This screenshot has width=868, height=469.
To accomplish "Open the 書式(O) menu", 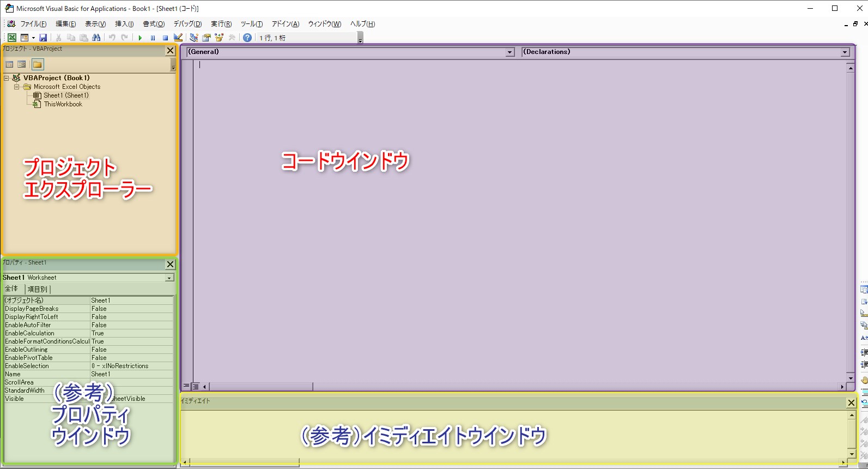I will pos(154,24).
